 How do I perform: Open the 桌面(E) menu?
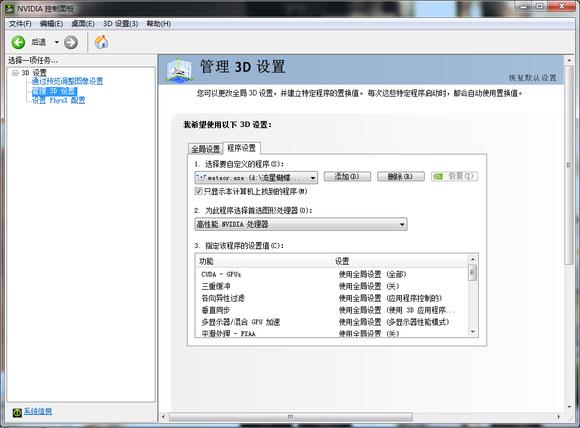pyautogui.click(x=83, y=24)
